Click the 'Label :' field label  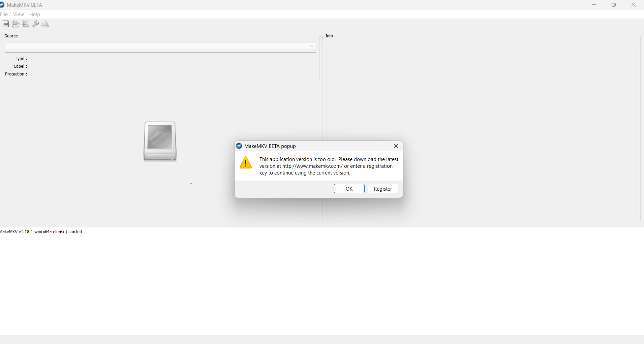[x=21, y=66]
